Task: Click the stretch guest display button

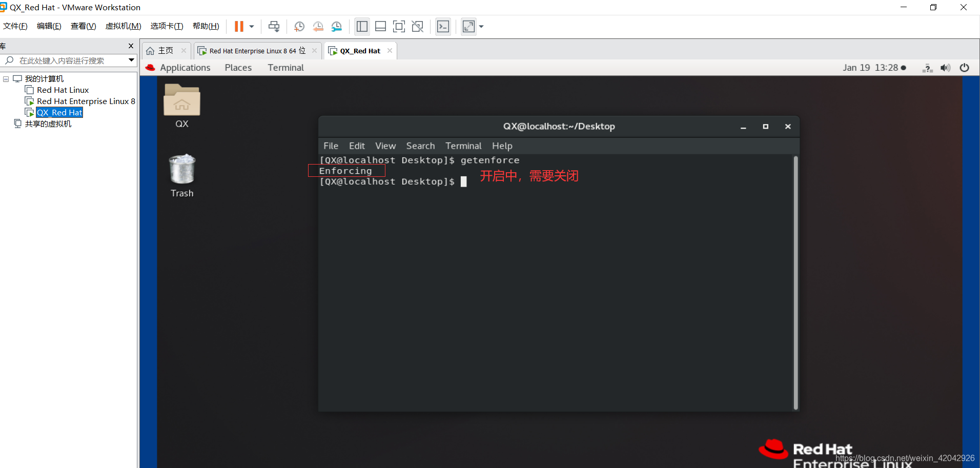Action: [x=468, y=26]
